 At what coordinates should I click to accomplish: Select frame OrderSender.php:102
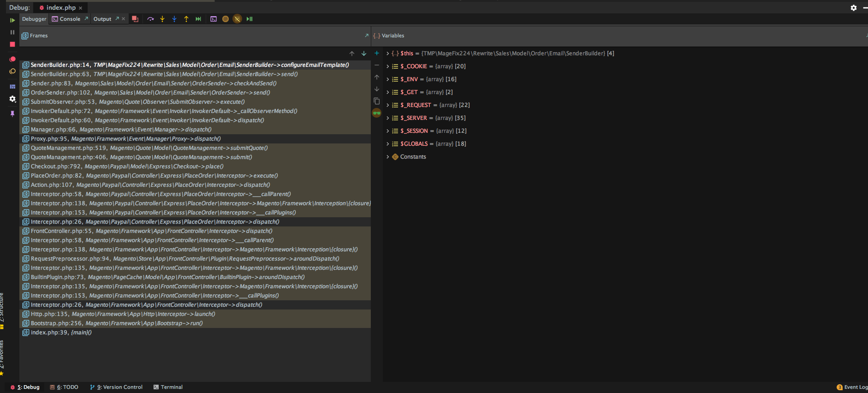tap(196, 93)
